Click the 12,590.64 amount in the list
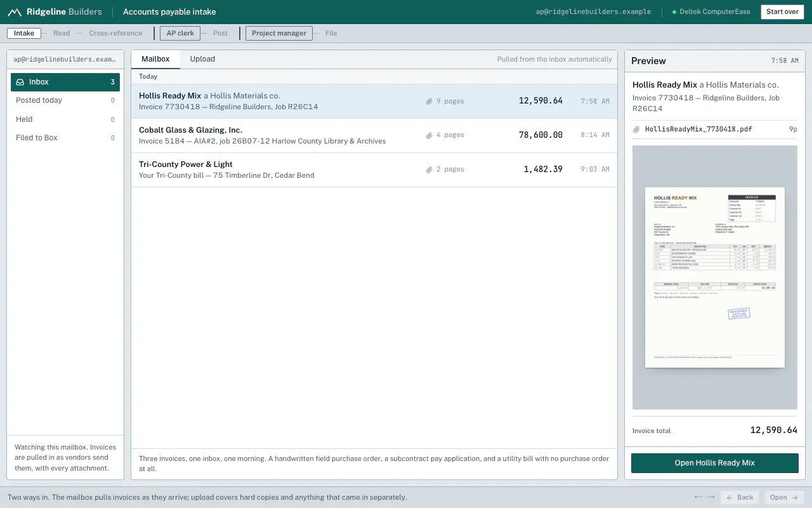 pyautogui.click(x=540, y=101)
